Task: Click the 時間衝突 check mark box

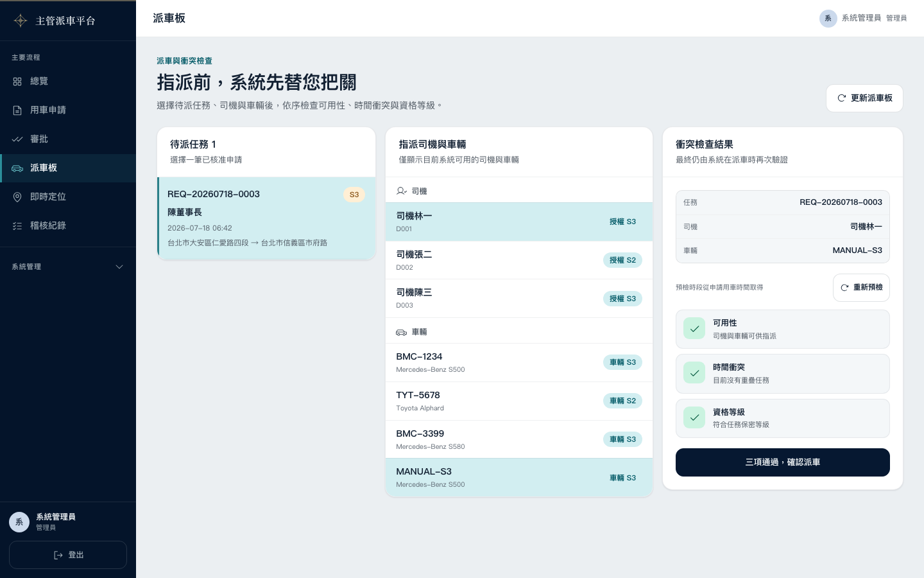Action: [694, 373]
